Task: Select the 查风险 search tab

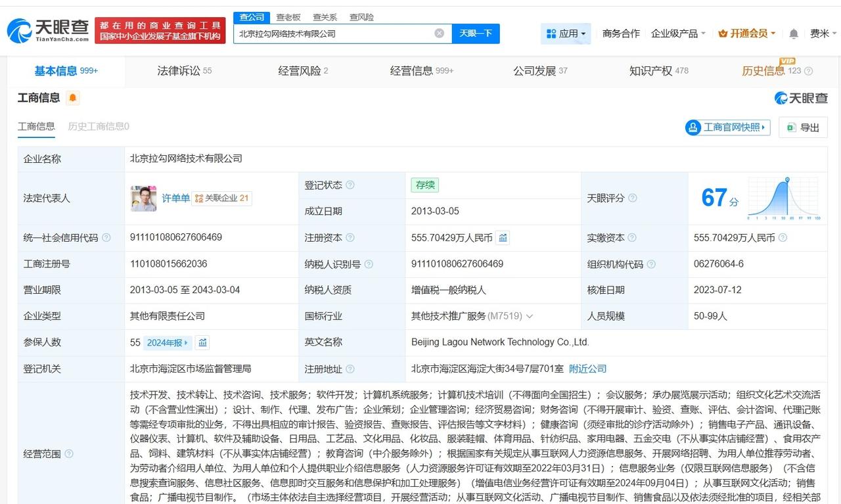Action: tap(361, 17)
